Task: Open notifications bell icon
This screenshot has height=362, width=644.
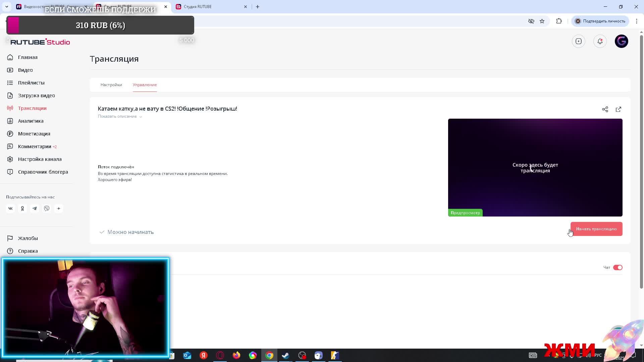Action: click(x=600, y=41)
